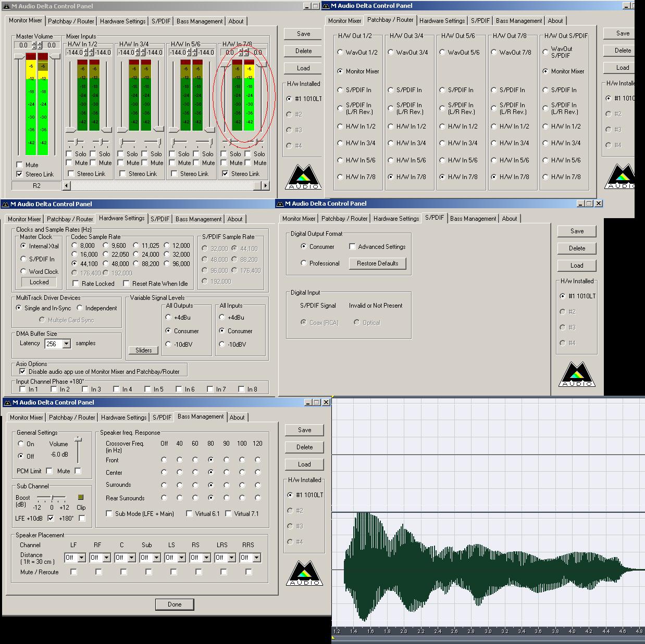The height and width of the screenshot is (644, 645).
Task: Enable Sub Mode (LFE + Main)
Action: [x=109, y=514]
